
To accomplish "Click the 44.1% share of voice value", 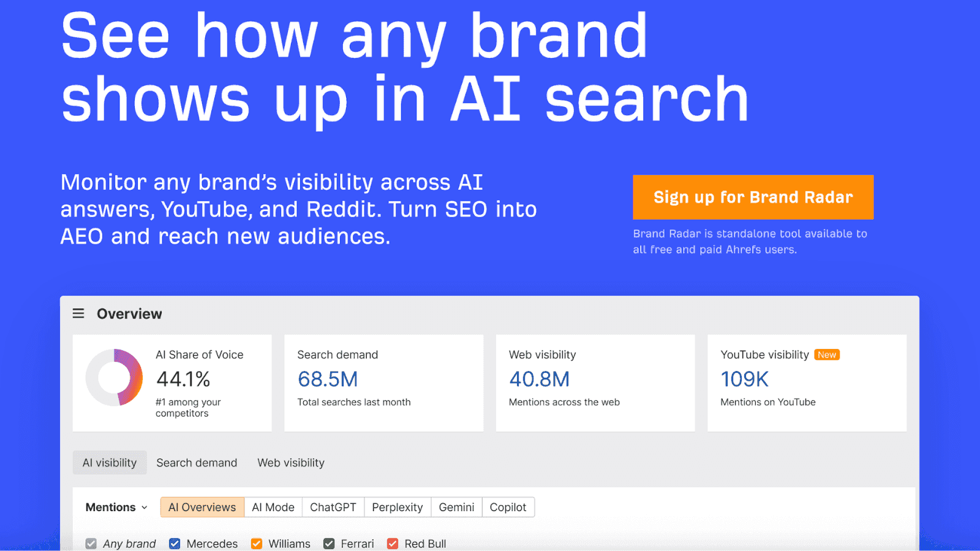I will coord(183,380).
